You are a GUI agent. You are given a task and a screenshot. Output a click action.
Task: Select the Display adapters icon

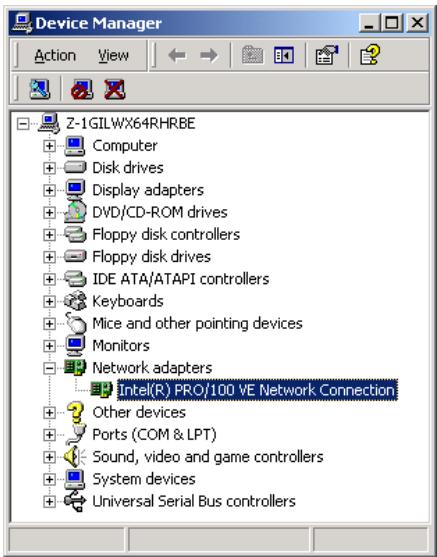click(x=75, y=190)
